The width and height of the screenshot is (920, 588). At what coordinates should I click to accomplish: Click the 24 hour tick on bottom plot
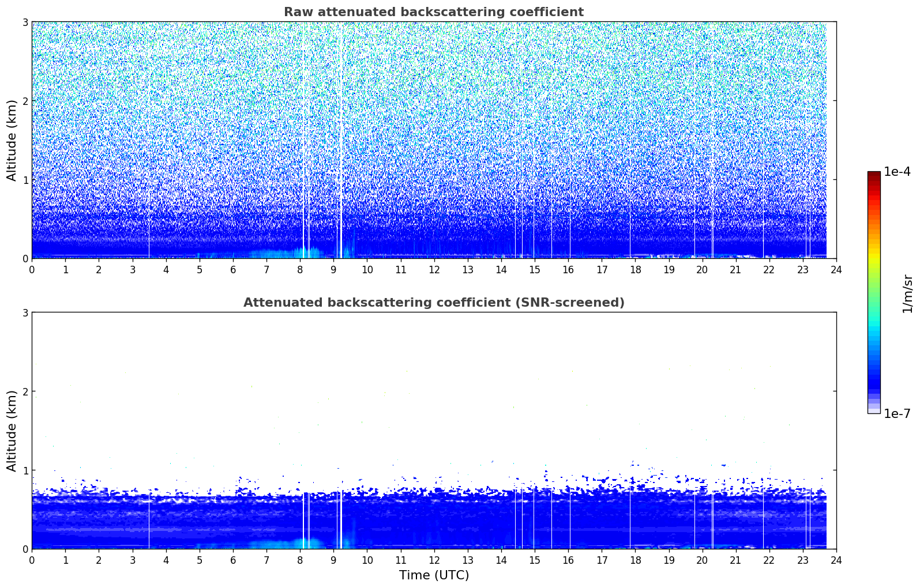pos(836,560)
